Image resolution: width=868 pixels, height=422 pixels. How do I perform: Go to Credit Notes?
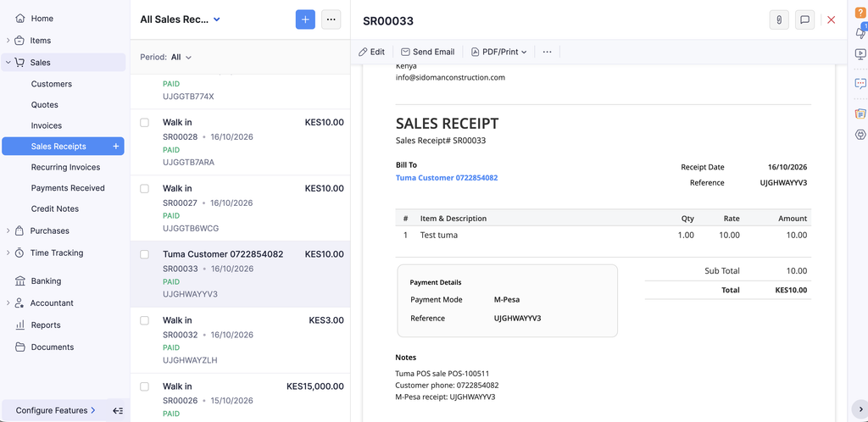pos(55,208)
